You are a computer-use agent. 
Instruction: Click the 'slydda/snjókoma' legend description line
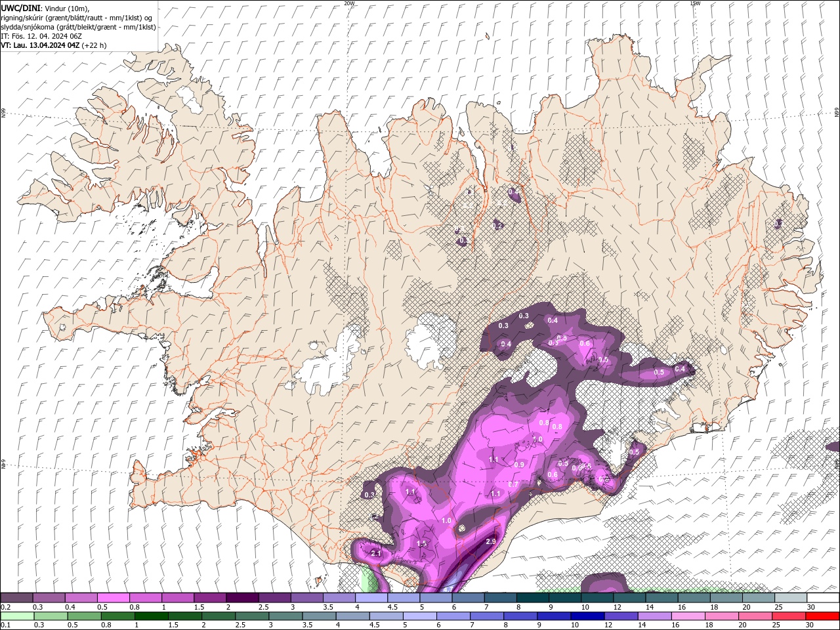pos(78,27)
